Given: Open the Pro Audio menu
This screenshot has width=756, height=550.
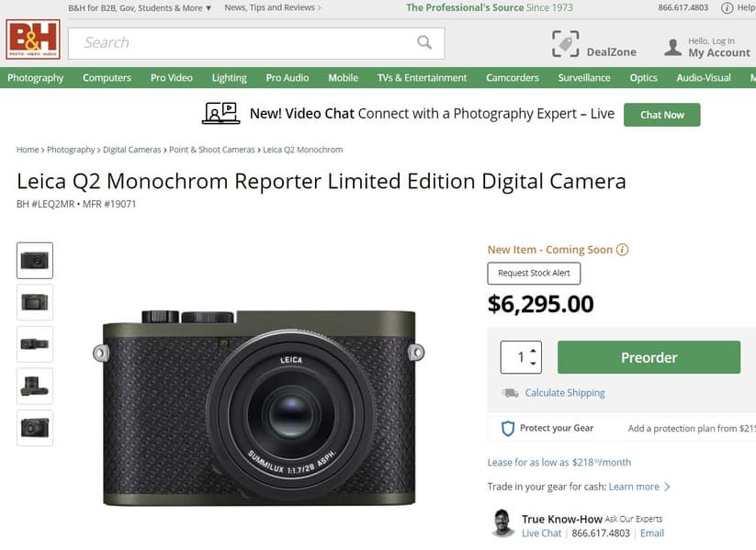Looking at the screenshot, I should click(288, 78).
